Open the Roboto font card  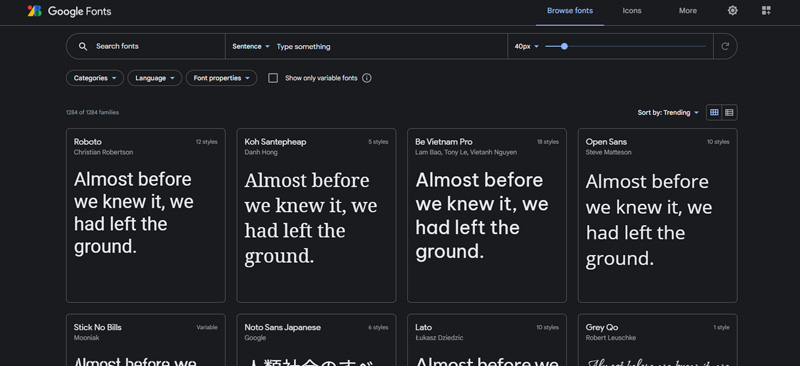tap(145, 215)
